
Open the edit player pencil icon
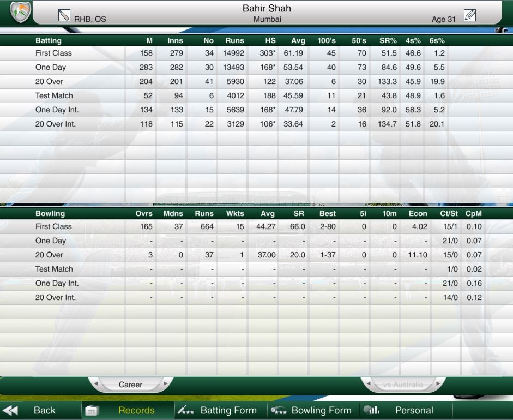pos(470,15)
